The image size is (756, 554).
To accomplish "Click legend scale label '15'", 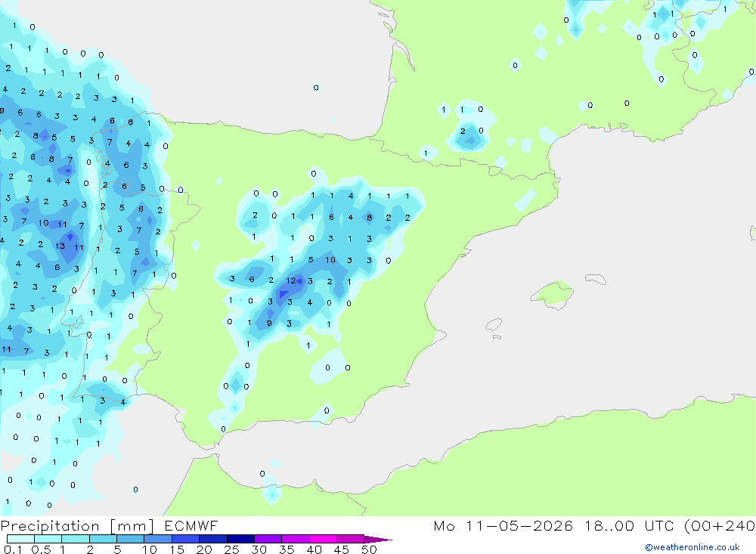I will point(177,549).
